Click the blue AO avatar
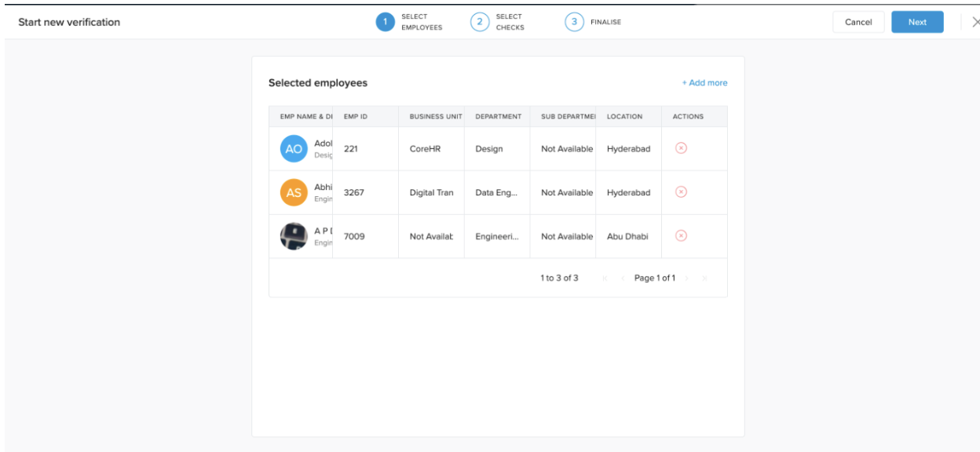This screenshot has height=452, width=980. [x=294, y=148]
